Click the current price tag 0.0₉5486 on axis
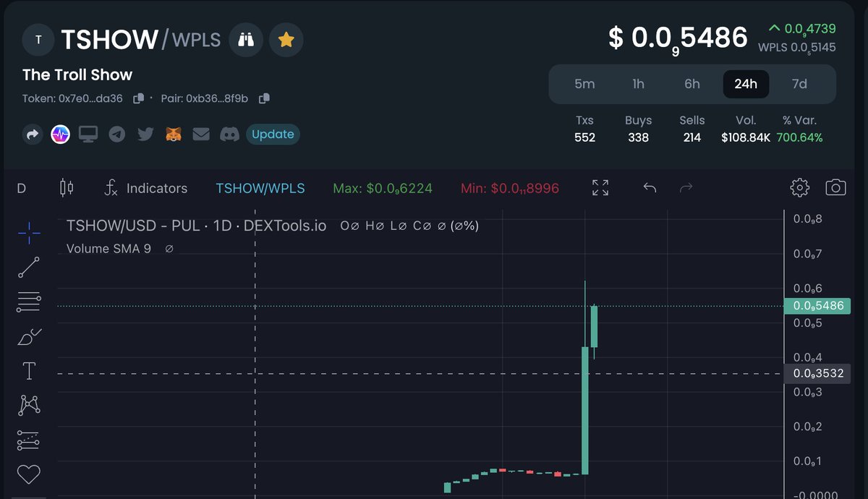This screenshot has height=499, width=868. pos(817,306)
